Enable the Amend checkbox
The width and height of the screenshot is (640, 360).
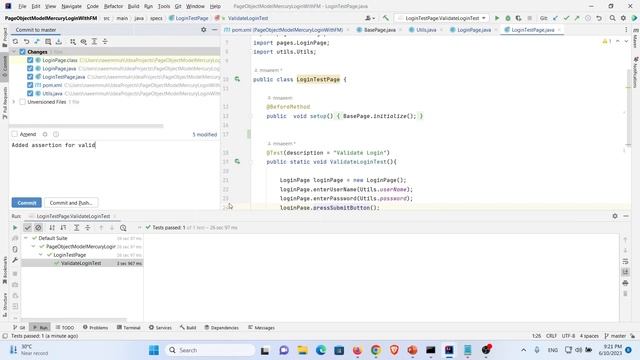[x=15, y=134]
